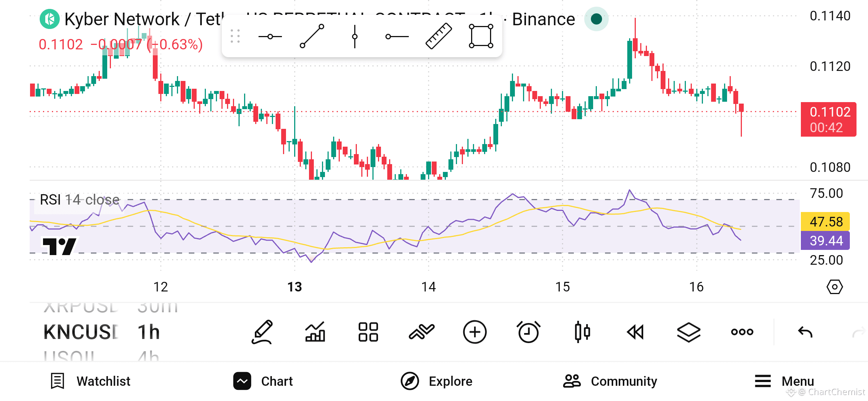Select the horizontal line drawing tool

click(x=270, y=36)
